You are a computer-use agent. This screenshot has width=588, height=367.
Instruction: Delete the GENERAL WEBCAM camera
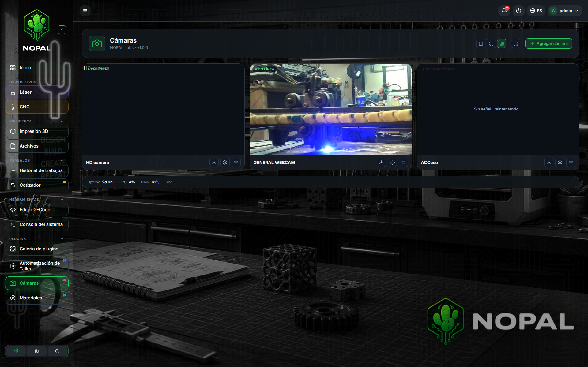tap(403, 162)
